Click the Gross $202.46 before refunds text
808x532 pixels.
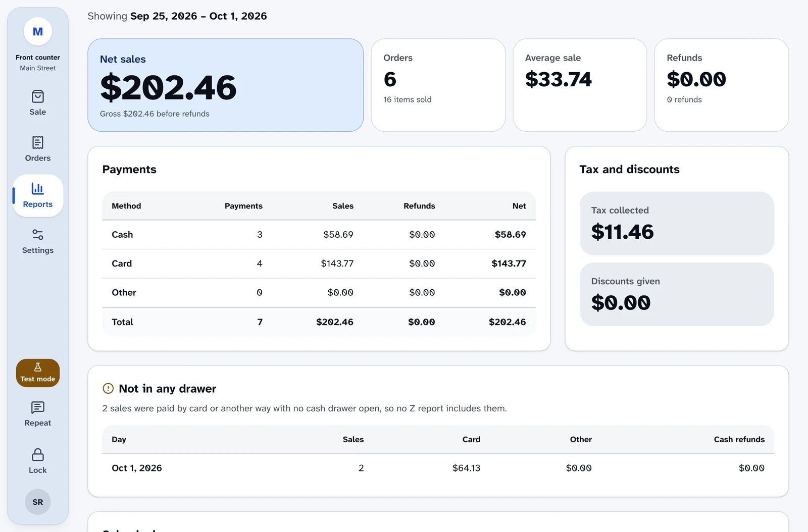[x=155, y=114]
